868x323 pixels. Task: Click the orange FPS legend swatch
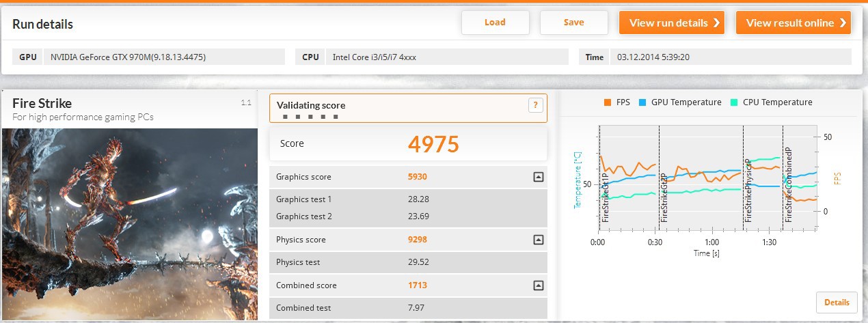(x=608, y=102)
